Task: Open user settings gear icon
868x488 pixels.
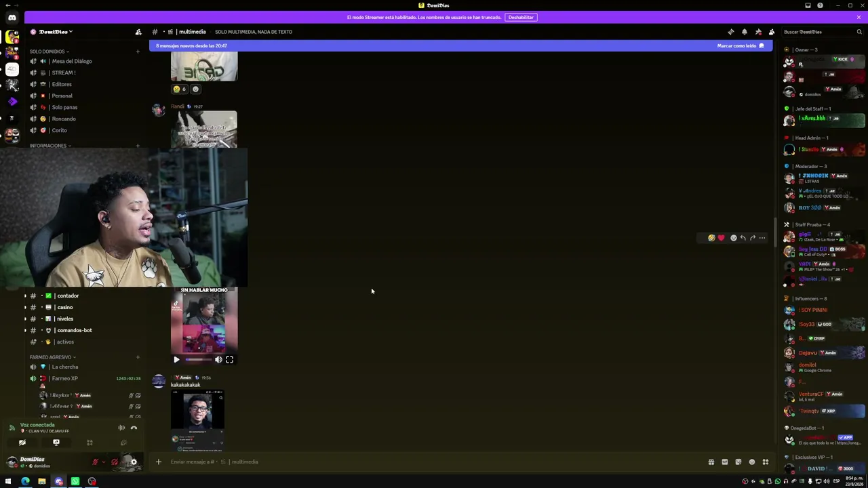Action: 134,462
